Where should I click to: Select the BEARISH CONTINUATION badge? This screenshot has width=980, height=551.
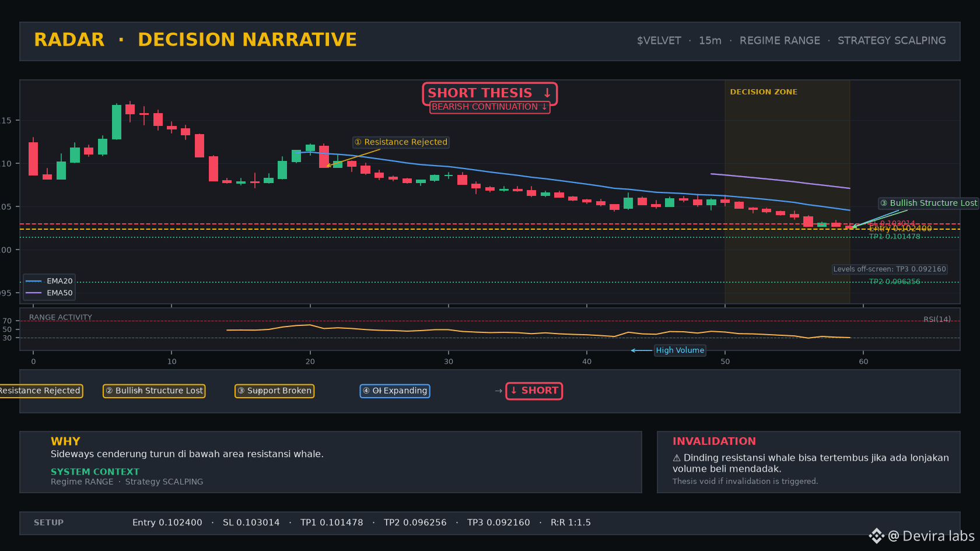click(x=489, y=107)
